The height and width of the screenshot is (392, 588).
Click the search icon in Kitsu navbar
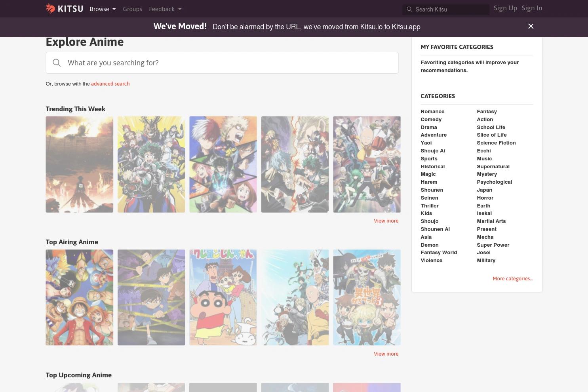409,10
